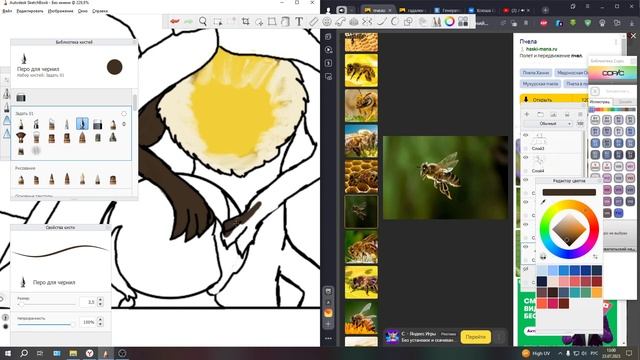Open the haski-mana.ru source link
Viewport: 640px width, 360px height.
(x=542, y=49)
